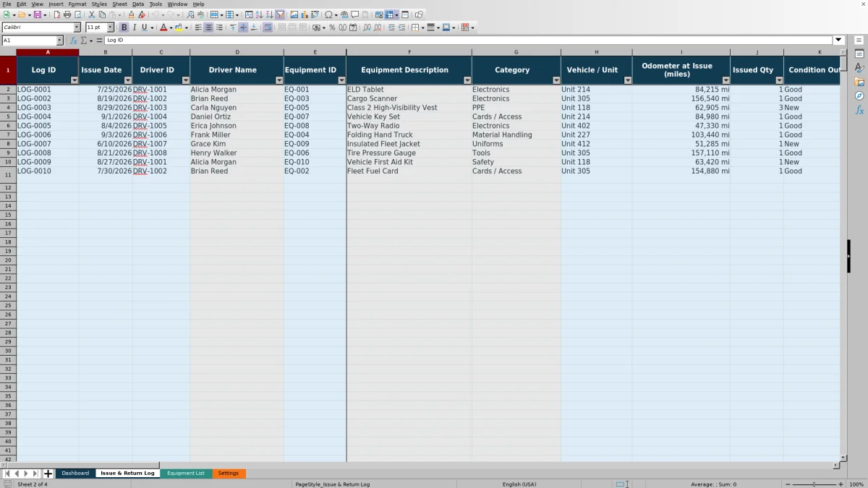Click the Print icon in toolbar
868x488 pixels.
coord(67,14)
